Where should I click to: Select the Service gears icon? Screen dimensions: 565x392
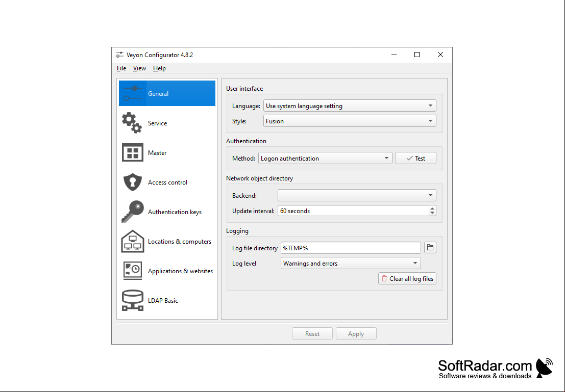[132, 123]
